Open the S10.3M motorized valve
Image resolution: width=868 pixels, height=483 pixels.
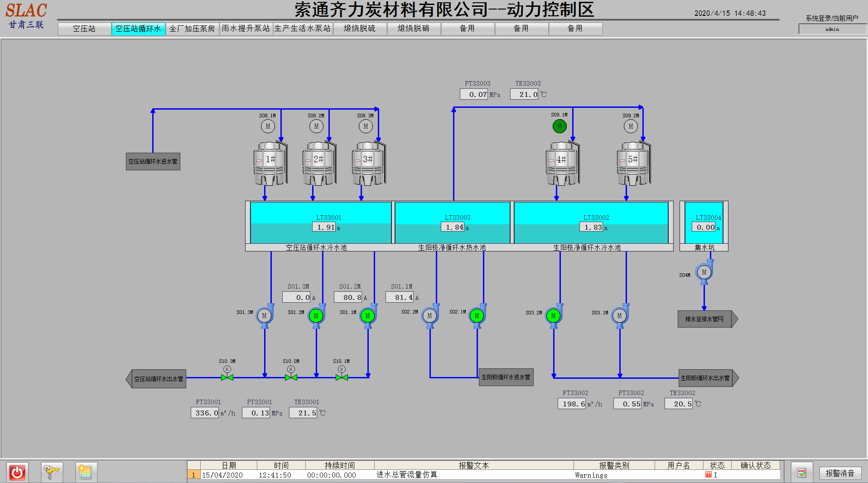tap(227, 374)
